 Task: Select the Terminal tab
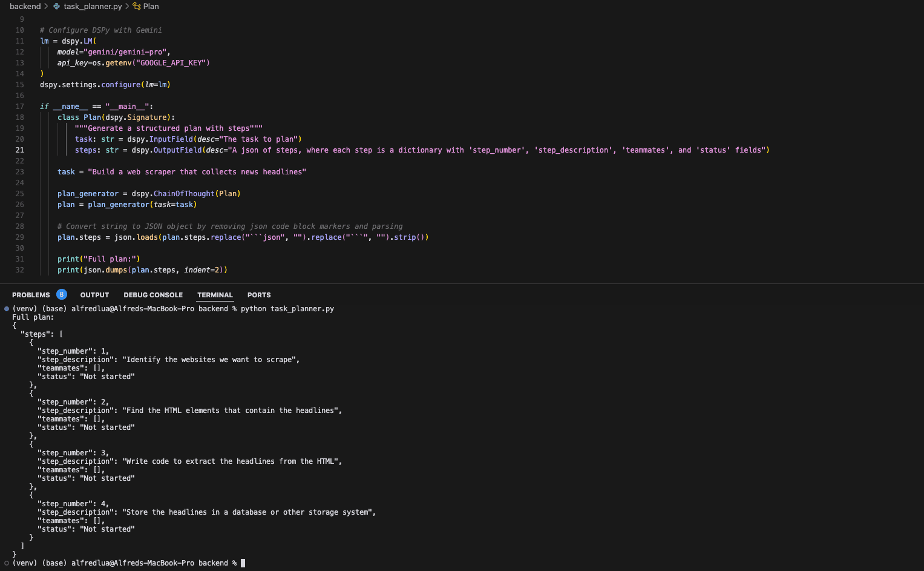(x=215, y=295)
